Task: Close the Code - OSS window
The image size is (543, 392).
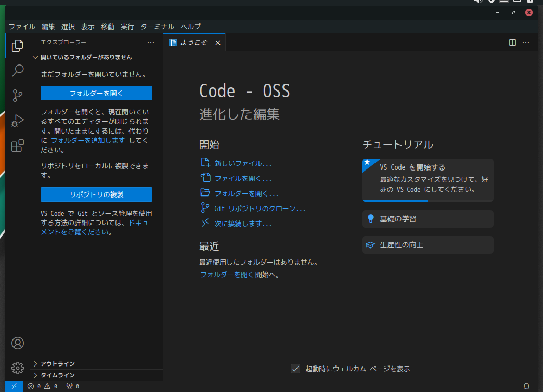Action: point(529,12)
